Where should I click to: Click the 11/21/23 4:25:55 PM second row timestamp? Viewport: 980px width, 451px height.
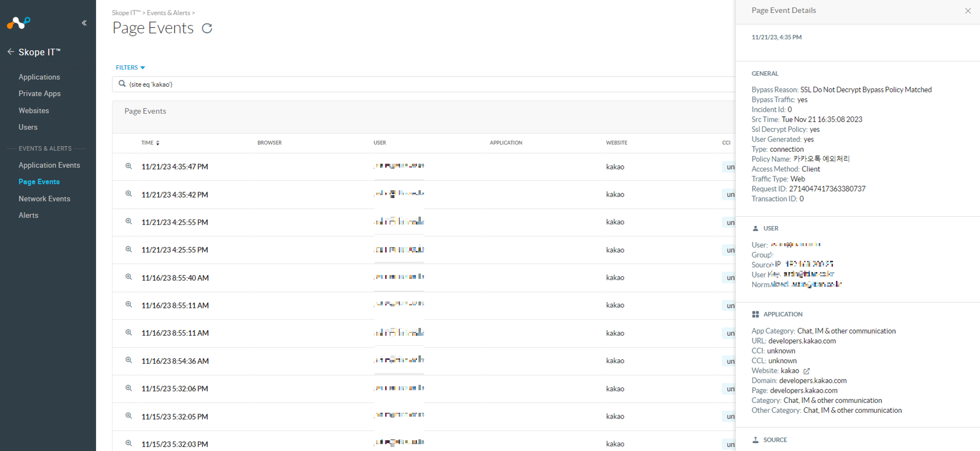[x=174, y=250]
